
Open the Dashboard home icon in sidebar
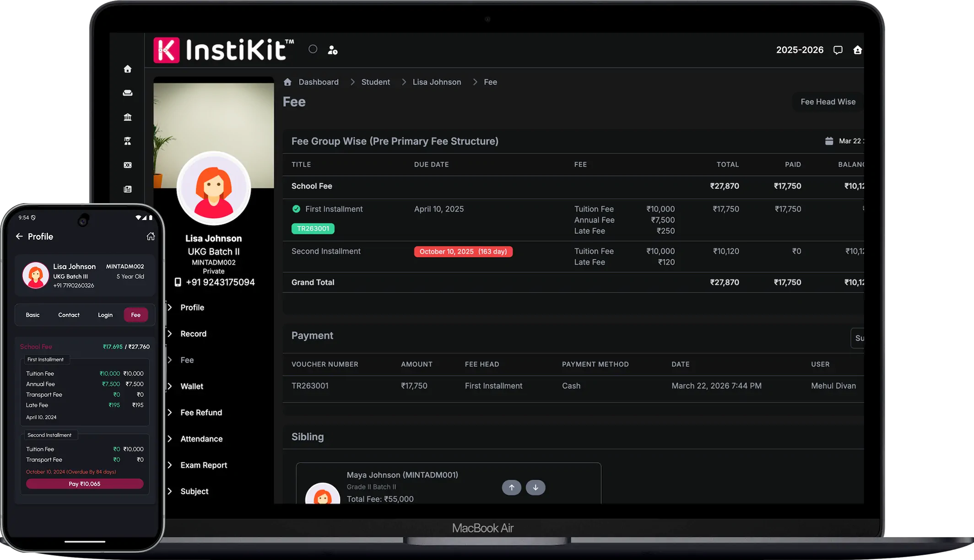(127, 69)
